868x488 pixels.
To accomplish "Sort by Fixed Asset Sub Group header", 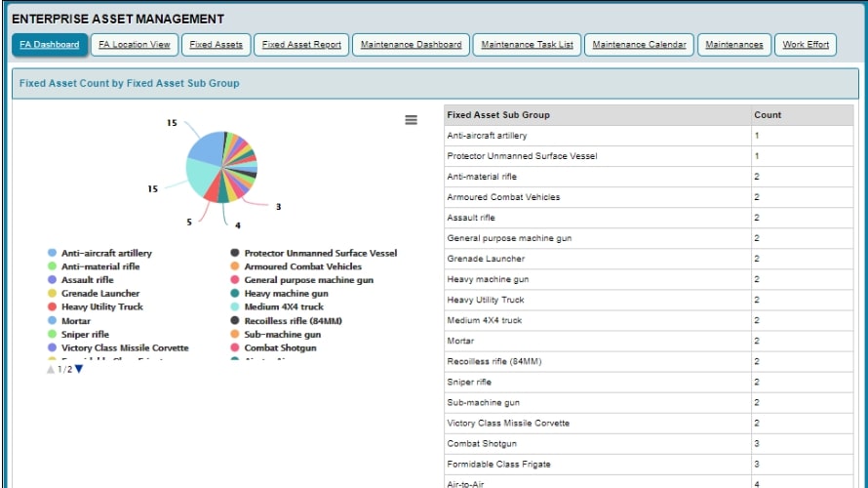I will tap(498, 115).
